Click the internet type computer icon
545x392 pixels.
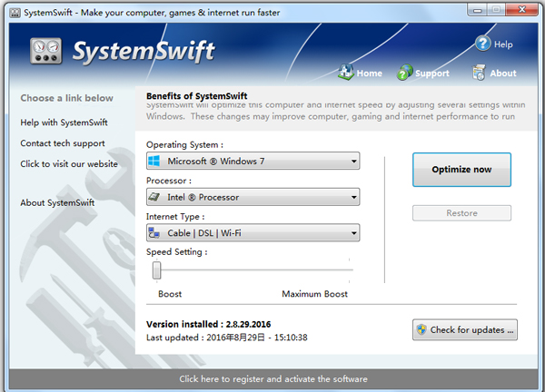[x=155, y=233]
